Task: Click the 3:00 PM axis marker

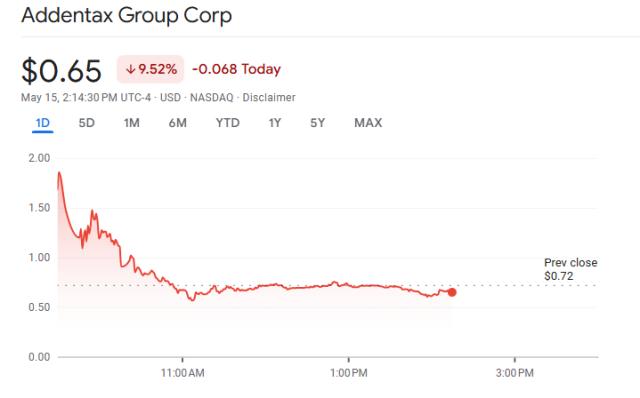Action: [x=515, y=373]
